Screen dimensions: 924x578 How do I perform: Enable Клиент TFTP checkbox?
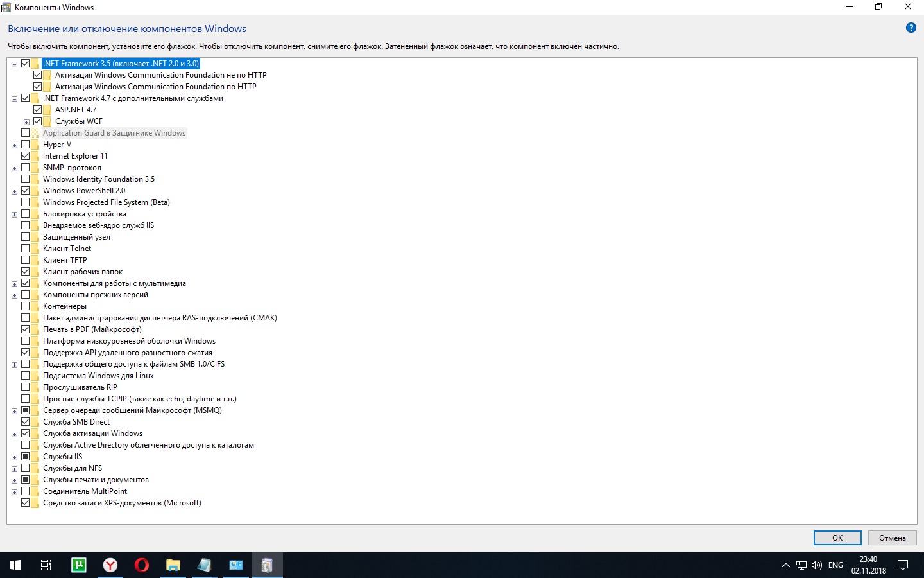point(26,260)
